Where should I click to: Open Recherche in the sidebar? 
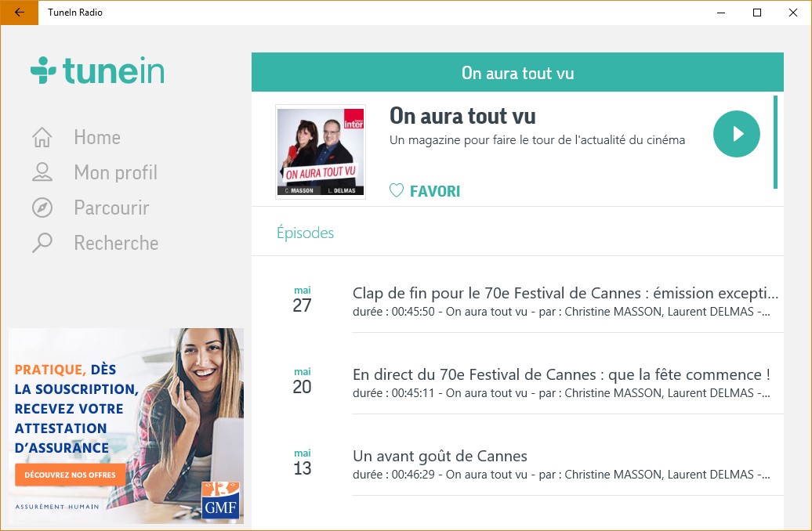tap(116, 243)
